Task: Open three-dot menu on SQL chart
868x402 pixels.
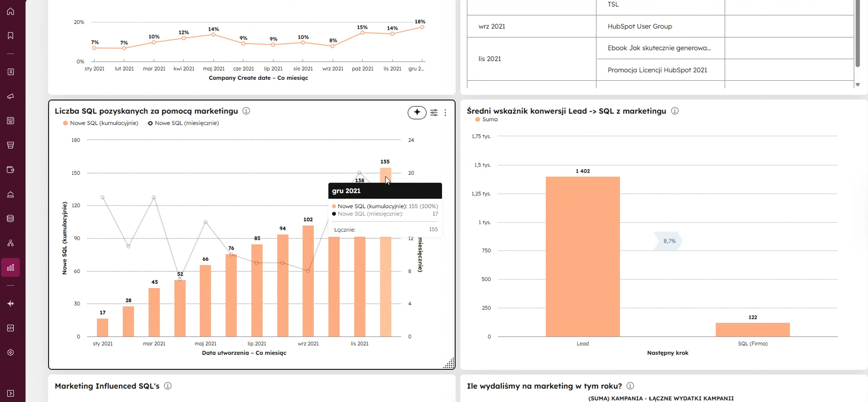Action: 445,113
